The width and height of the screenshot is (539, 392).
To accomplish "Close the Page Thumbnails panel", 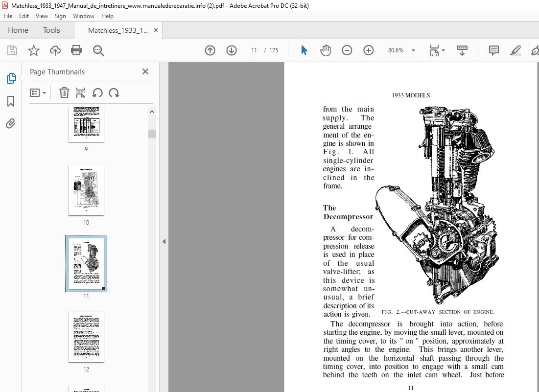I will click(145, 71).
